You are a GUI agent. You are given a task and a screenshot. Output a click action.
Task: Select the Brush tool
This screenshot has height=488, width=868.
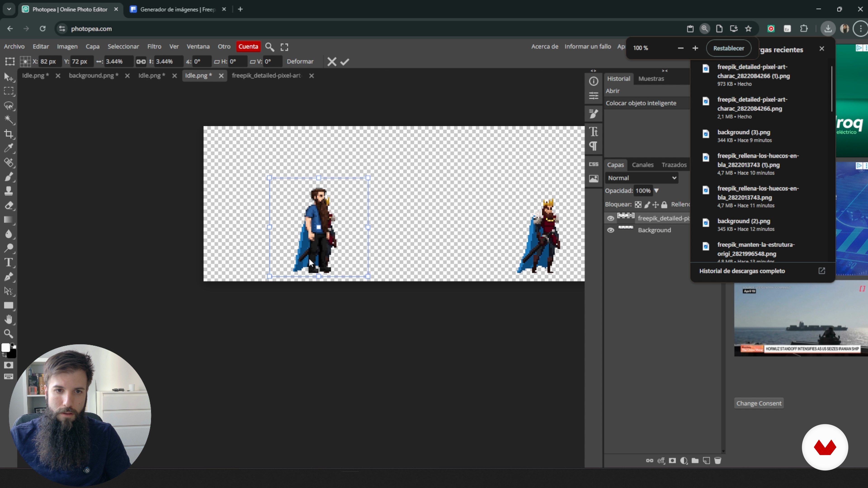(9, 177)
